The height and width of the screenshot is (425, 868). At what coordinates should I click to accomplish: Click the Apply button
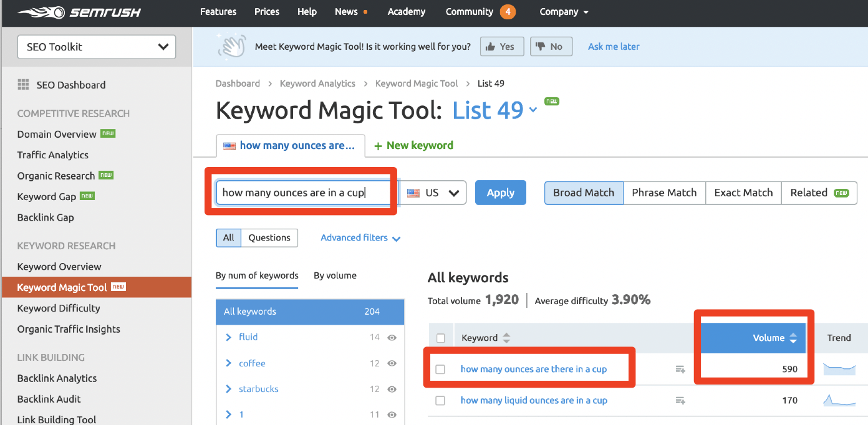(501, 193)
